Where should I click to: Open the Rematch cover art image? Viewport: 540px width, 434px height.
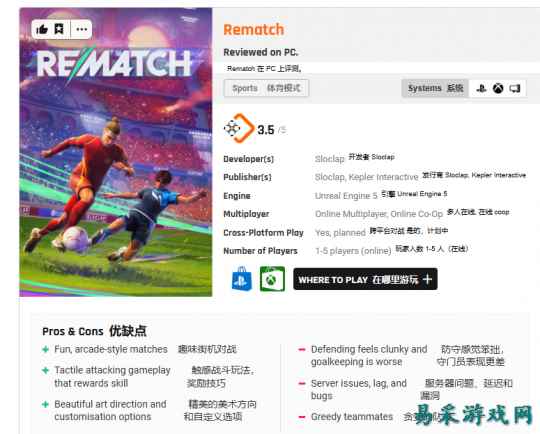coord(116,152)
